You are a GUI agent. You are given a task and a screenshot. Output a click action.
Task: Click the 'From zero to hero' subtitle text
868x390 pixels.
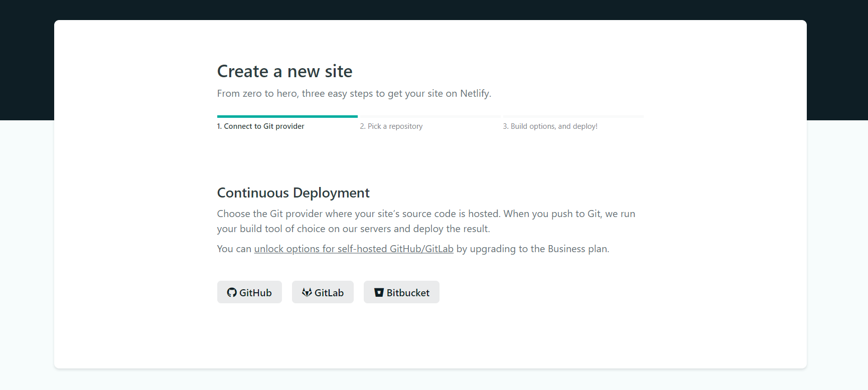click(354, 94)
